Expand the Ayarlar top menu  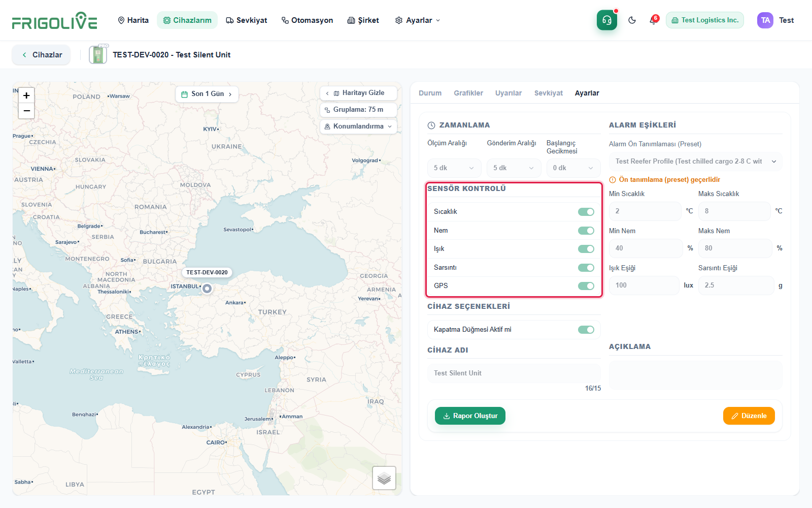click(418, 20)
